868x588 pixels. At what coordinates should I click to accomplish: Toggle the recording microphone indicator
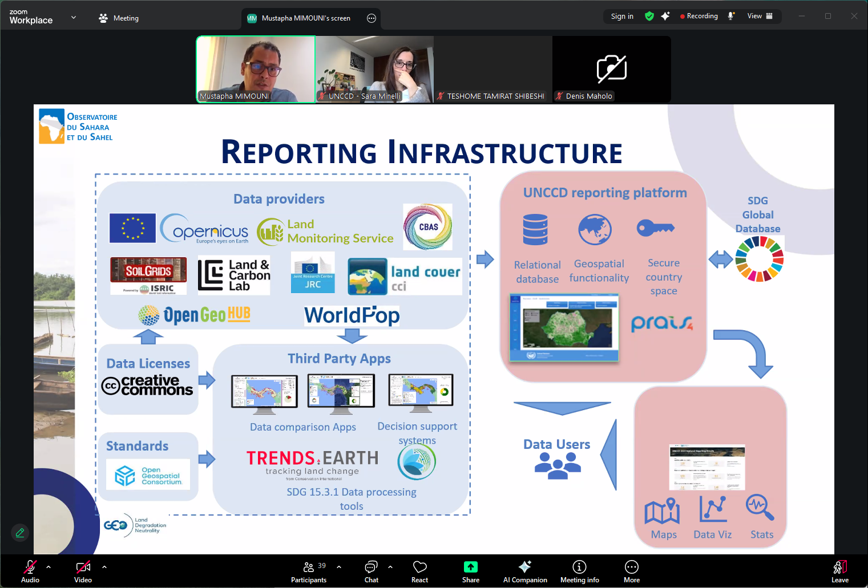(x=731, y=16)
